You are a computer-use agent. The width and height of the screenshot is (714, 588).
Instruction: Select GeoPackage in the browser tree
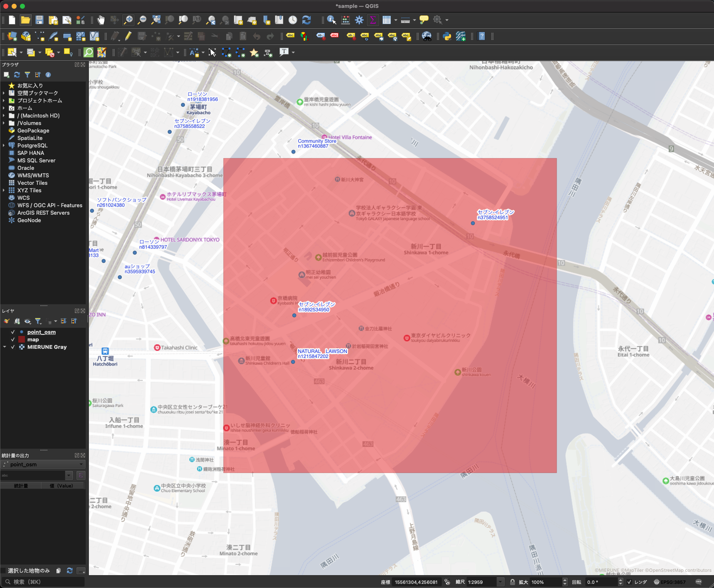[33, 131]
